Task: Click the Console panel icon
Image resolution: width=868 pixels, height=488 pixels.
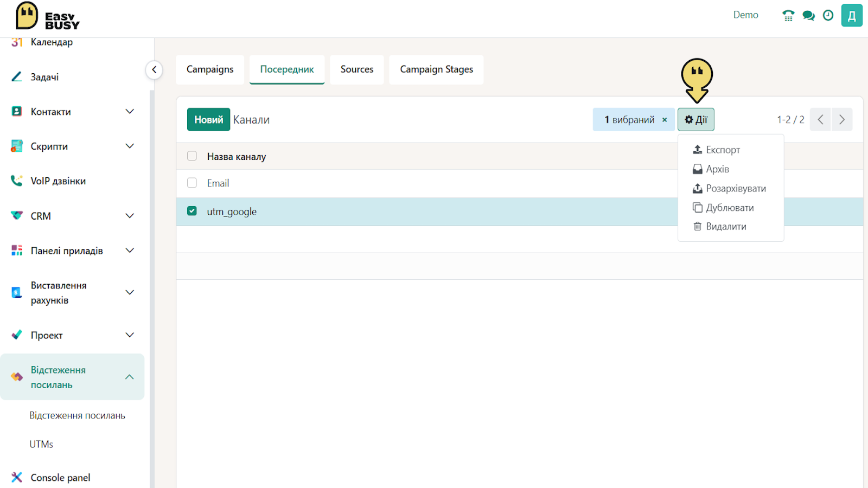Action: coord(17,477)
